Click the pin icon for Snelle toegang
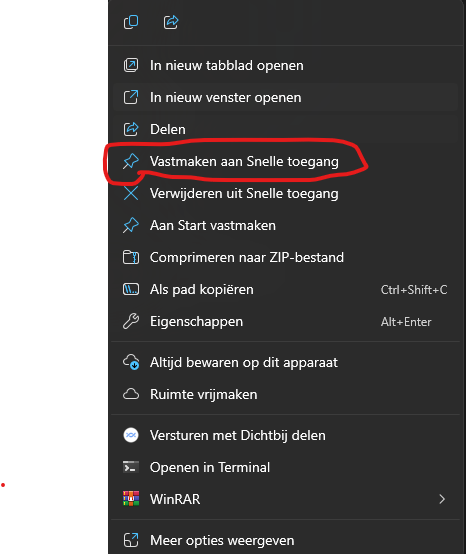 pos(131,161)
